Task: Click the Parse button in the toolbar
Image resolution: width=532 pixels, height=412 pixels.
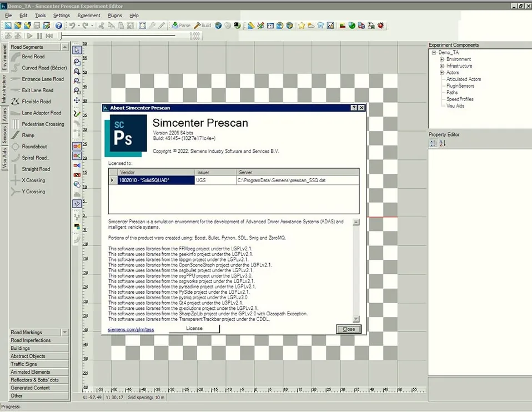Action: click(x=181, y=26)
